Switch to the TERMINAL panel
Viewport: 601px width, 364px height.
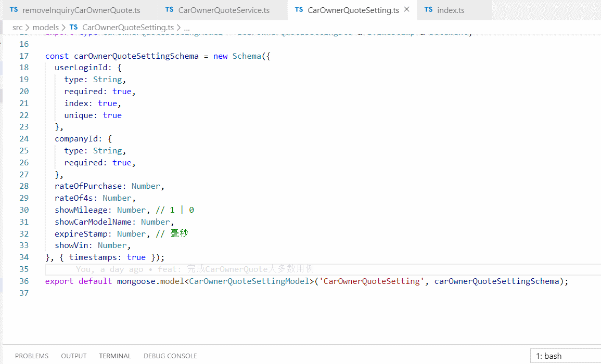pos(114,356)
